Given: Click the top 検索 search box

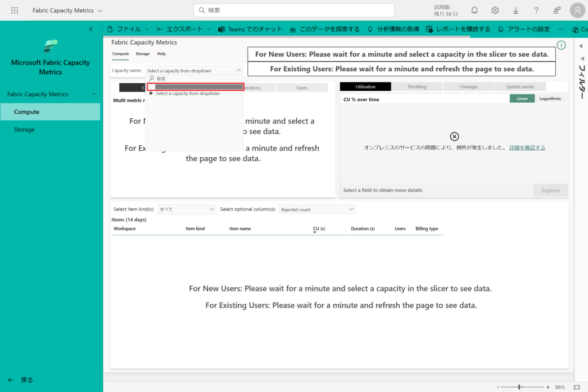Looking at the screenshot, I should click(294, 10).
